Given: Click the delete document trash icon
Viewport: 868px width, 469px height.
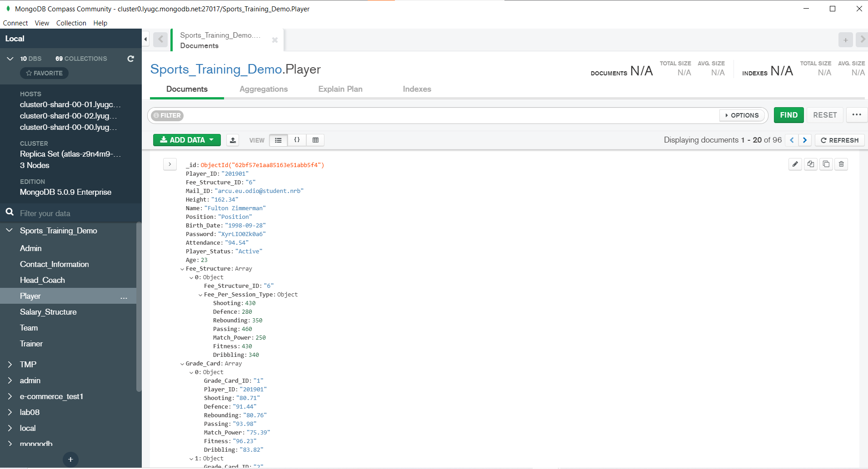Looking at the screenshot, I should pos(841,164).
